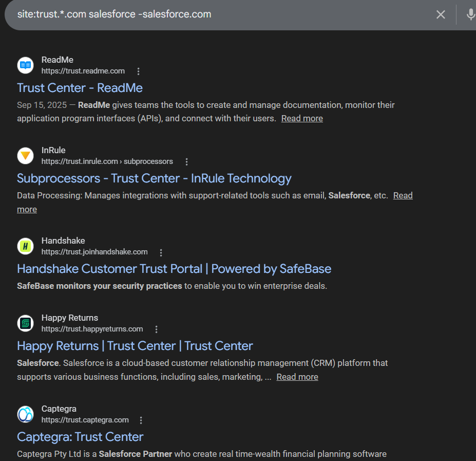Open the Trust Center - ReadMe link

pos(80,88)
